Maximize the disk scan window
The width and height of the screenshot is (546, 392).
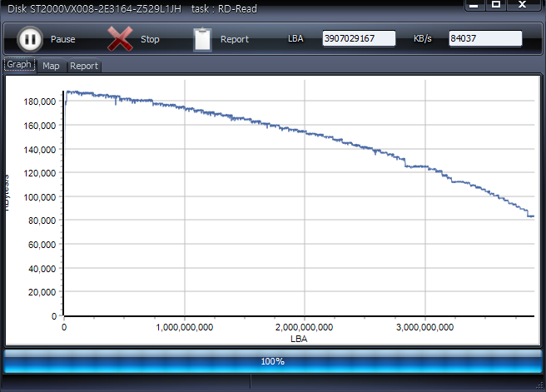pyautogui.click(x=496, y=5)
